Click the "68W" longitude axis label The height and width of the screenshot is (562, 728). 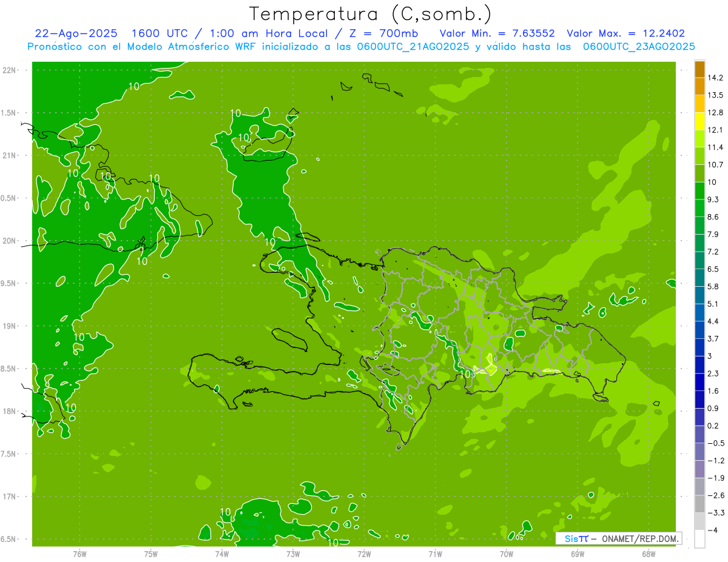coord(649,554)
